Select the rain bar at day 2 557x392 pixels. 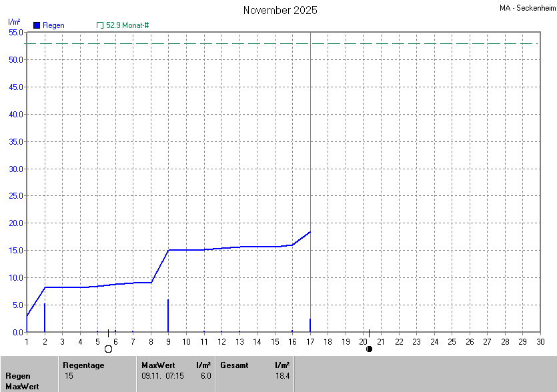click(x=45, y=318)
